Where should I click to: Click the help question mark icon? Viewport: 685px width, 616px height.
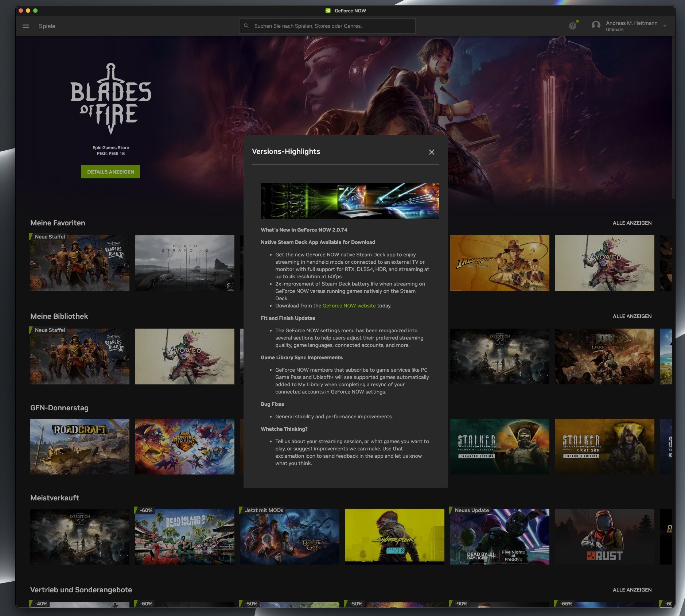tap(573, 26)
